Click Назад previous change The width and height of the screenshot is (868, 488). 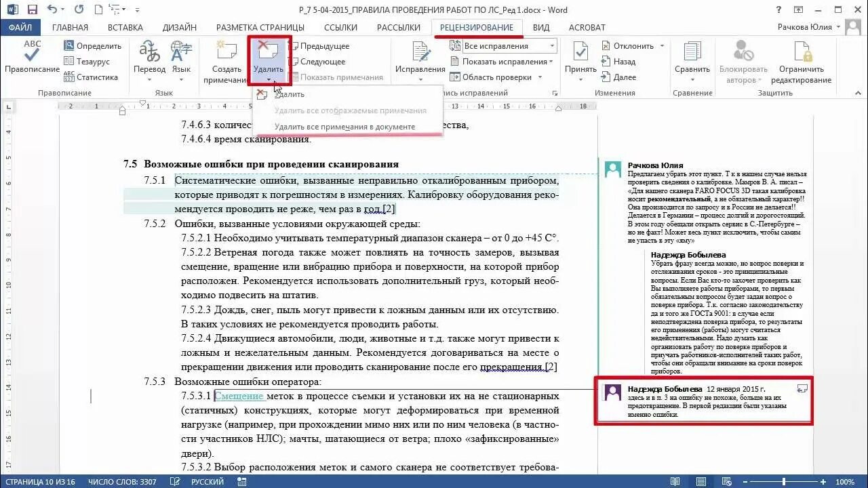pos(618,62)
